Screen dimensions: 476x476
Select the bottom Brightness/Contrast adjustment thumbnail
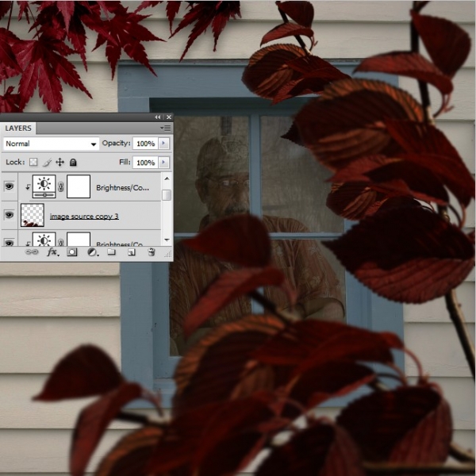44,240
